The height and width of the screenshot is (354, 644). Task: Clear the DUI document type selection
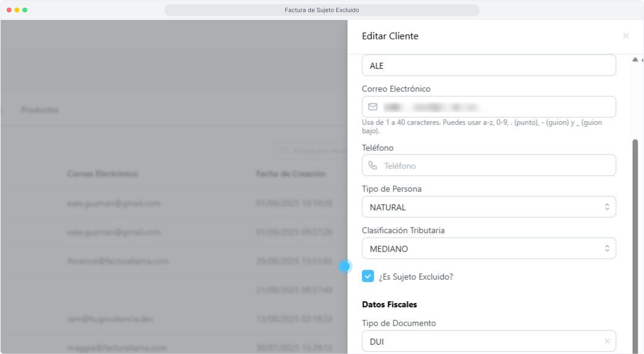pyautogui.click(x=607, y=341)
